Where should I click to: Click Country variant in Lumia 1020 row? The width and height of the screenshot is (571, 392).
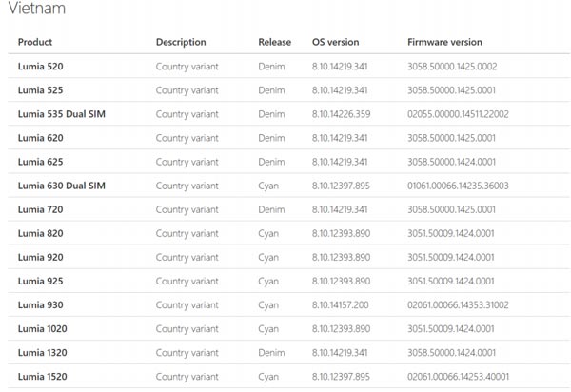(x=187, y=329)
